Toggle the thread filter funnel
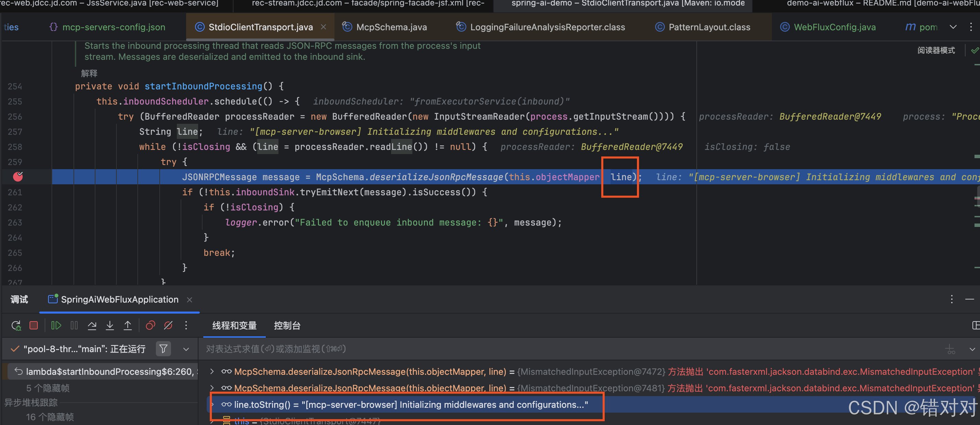Image resolution: width=980 pixels, height=425 pixels. click(x=163, y=348)
